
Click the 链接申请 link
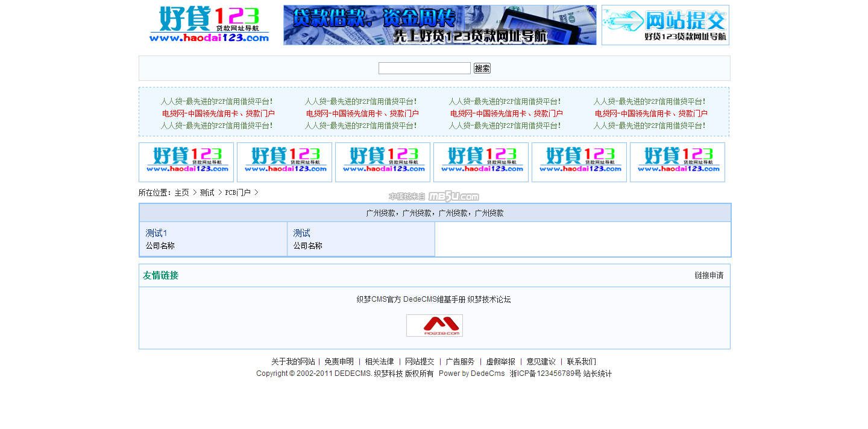[x=708, y=275]
